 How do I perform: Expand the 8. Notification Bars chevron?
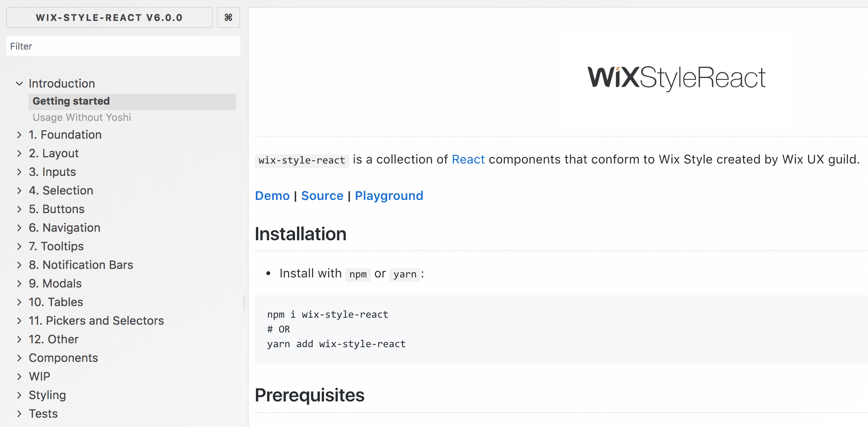19,265
